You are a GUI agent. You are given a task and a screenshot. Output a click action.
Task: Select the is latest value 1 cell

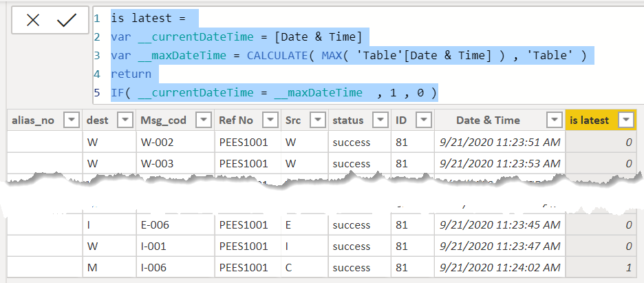pyautogui.click(x=601, y=267)
